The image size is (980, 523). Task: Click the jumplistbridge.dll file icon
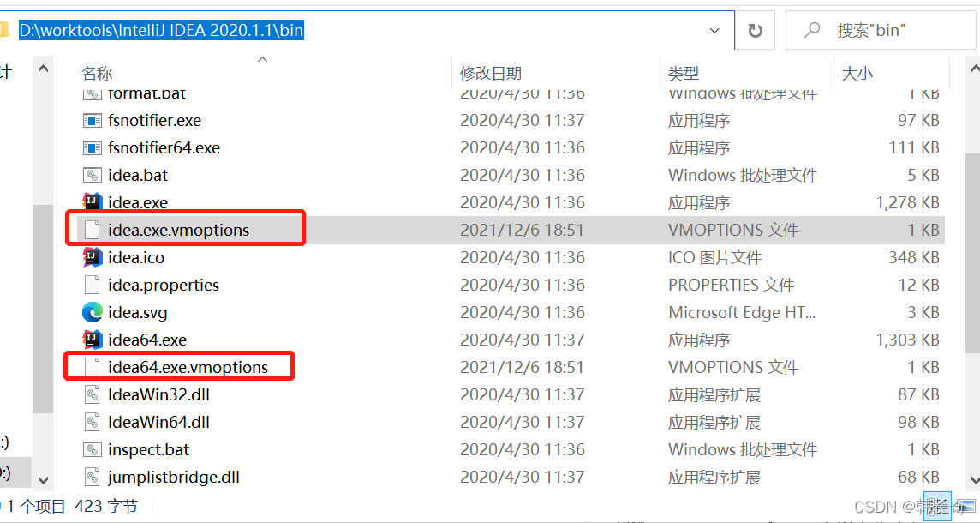(93, 478)
